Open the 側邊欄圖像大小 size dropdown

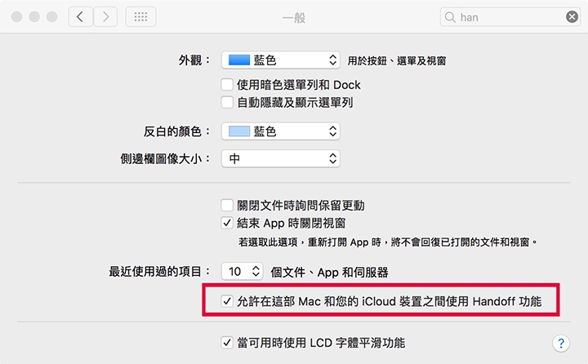click(x=280, y=158)
